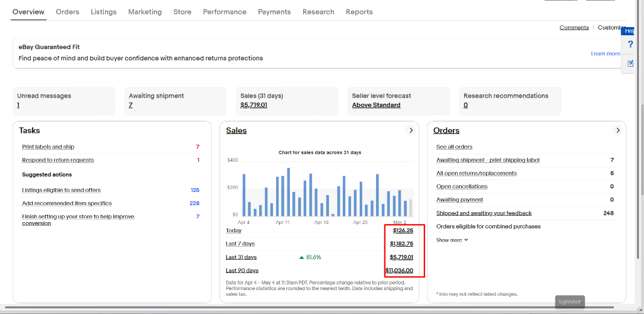Viewport: 644px width, 314px height.
Task: Click Open cancellations link
Action: [x=462, y=186]
